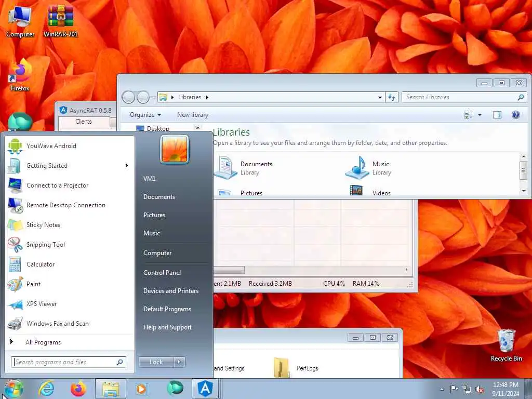
Task: Open Firefox from taskbar
Action: pyautogui.click(x=78, y=389)
